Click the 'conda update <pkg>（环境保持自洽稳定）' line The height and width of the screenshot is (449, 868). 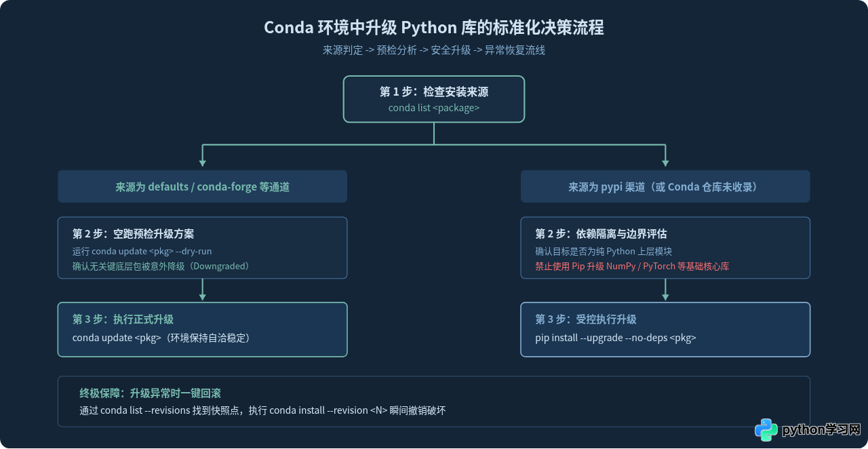[x=163, y=337]
